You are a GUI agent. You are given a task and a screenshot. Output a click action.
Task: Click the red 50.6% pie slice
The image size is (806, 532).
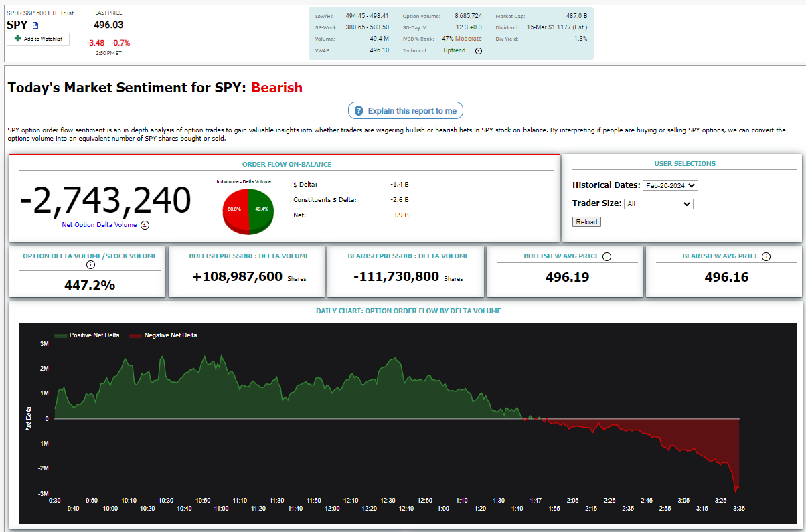point(234,210)
